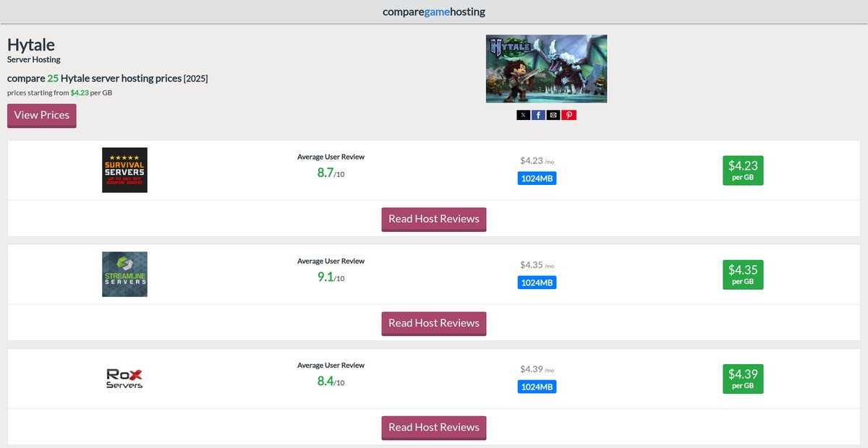Read Host Reviews for Rox Servers

pos(434,427)
